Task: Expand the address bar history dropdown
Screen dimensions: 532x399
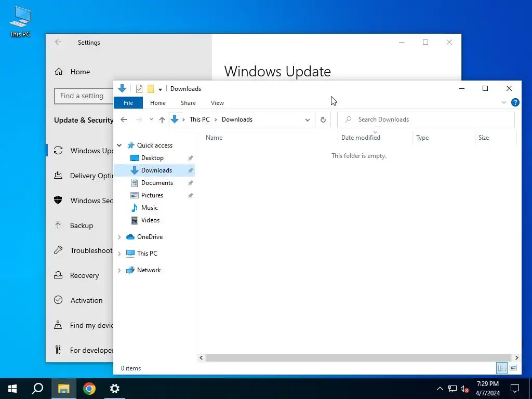Action: tap(308, 120)
